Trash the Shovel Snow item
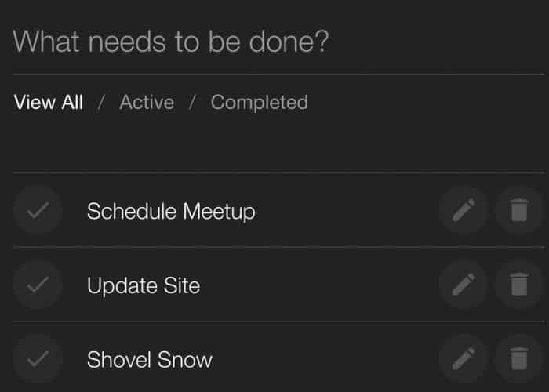Viewport: 549px width, 392px height. [x=519, y=359]
